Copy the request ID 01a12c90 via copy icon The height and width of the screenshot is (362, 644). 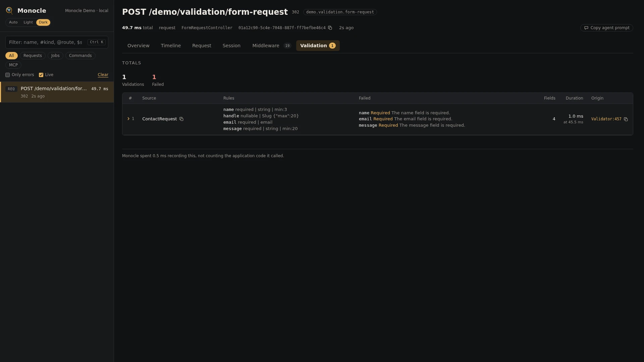(x=330, y=28)
